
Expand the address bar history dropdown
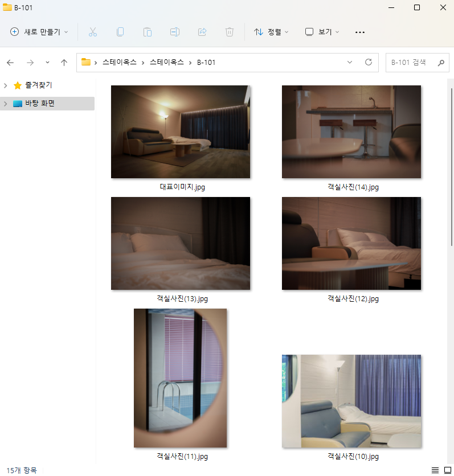(350, 62)
